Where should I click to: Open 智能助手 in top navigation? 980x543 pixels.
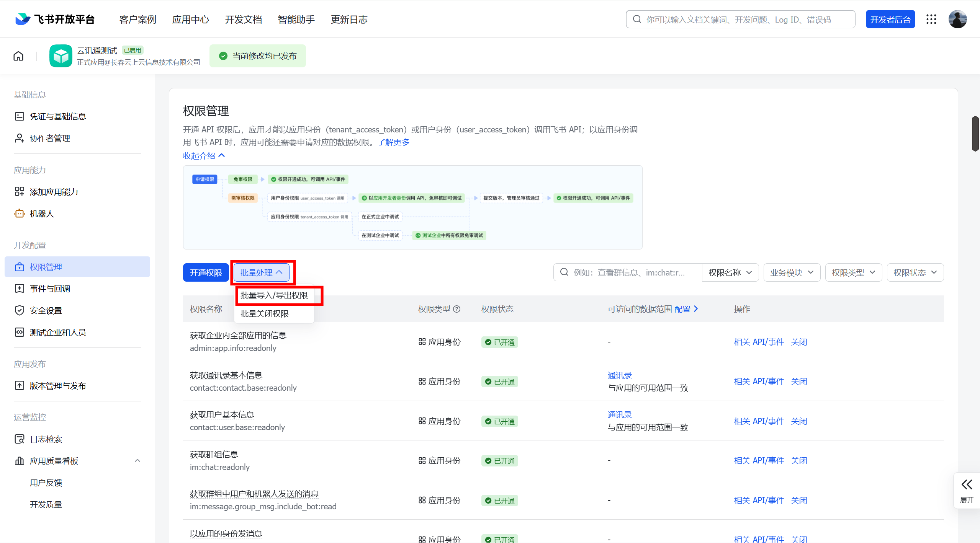[296, 20]
